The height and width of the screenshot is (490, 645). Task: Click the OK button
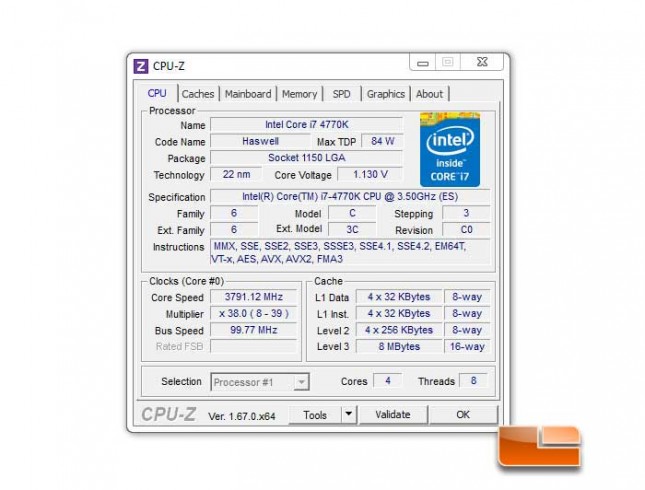tap(463, 415)
